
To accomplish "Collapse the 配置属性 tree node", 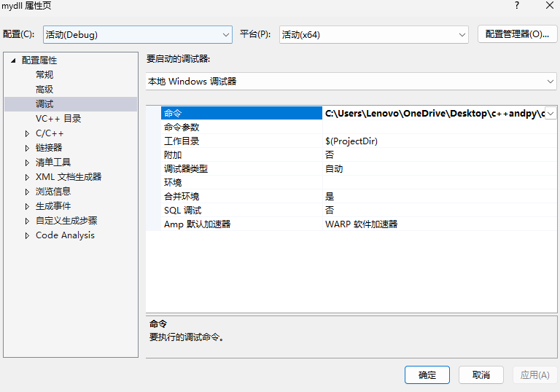I will (13, 60).
